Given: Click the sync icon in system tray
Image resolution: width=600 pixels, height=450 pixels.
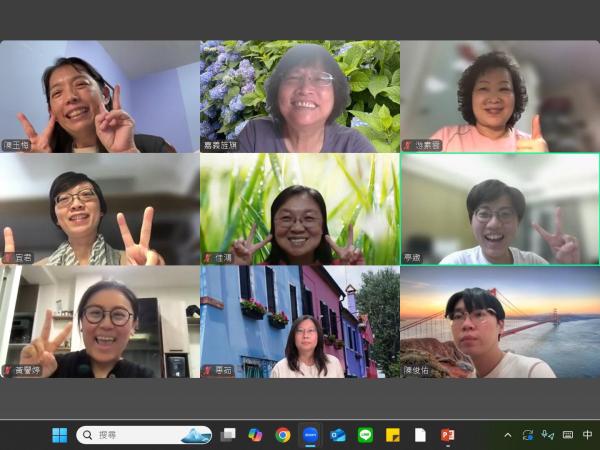Looking at the screenshot, I should tap(527, 435).
